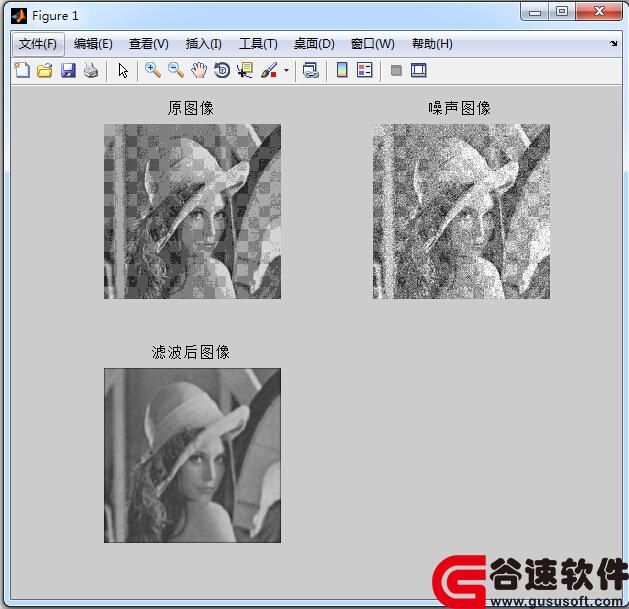The height and width of the screenshot is (609, 629).
Task: Click the 噪声图像 noisy image plot
Action: point(461,211)
